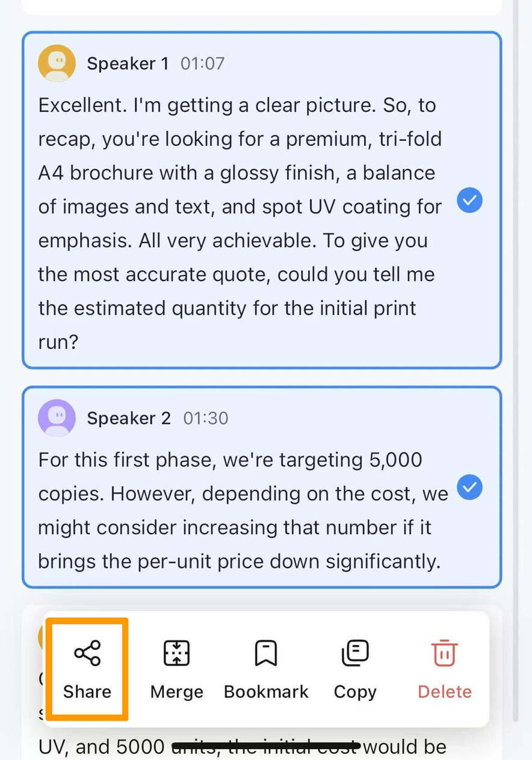Image resolution: width=532 pixels, height=760 pixels.
Task: Open Speaker 2 purple avatar
Action: click(57, 418)
